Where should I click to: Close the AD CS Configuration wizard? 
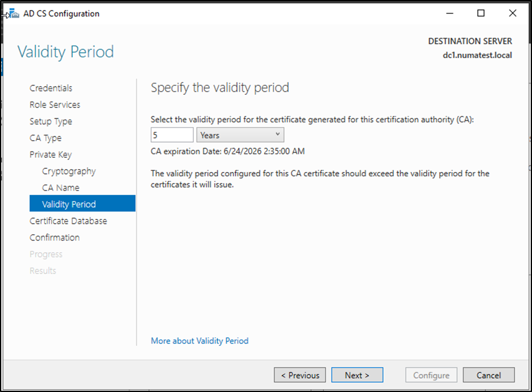coord(513,13)
